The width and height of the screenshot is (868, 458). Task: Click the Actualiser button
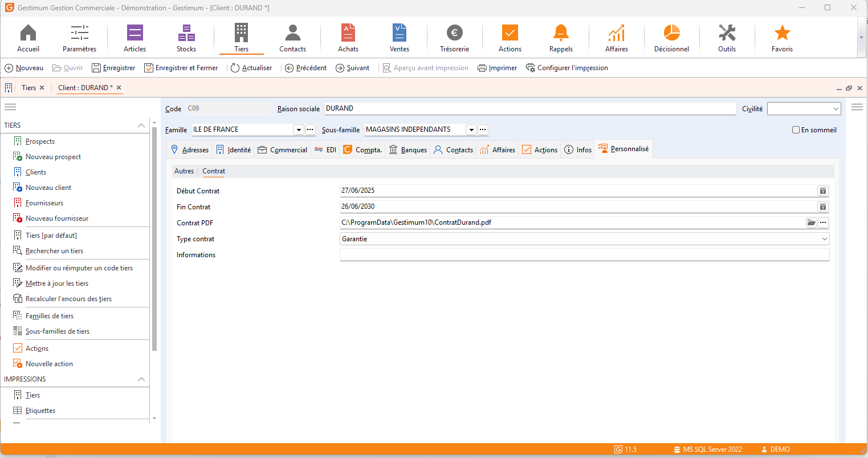coord(251,68)
